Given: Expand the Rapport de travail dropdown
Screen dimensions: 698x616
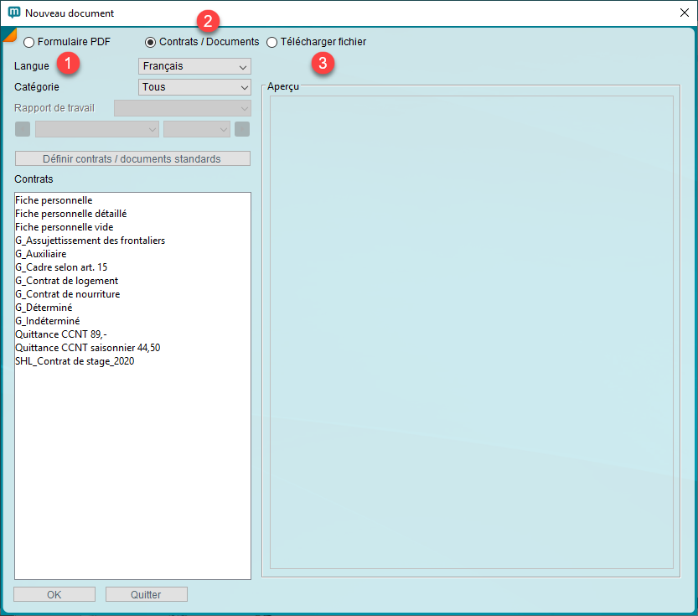Looking at the screenshot, I should (x=182, y=108).
